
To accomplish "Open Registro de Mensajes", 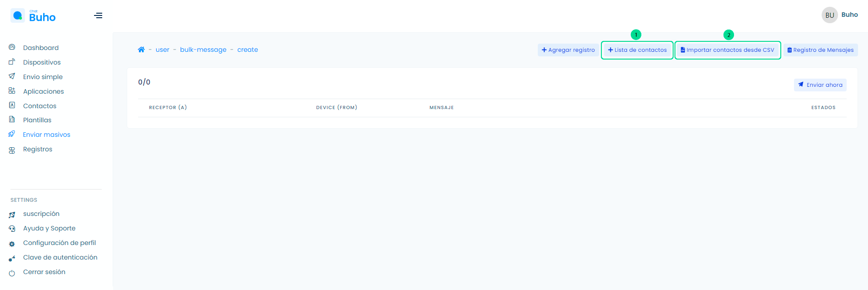I will (820, 50).
